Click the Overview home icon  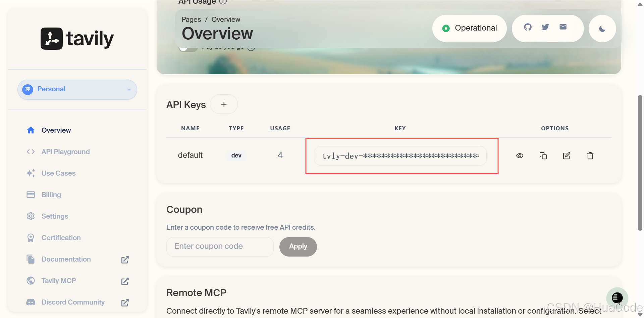point(31,130)
